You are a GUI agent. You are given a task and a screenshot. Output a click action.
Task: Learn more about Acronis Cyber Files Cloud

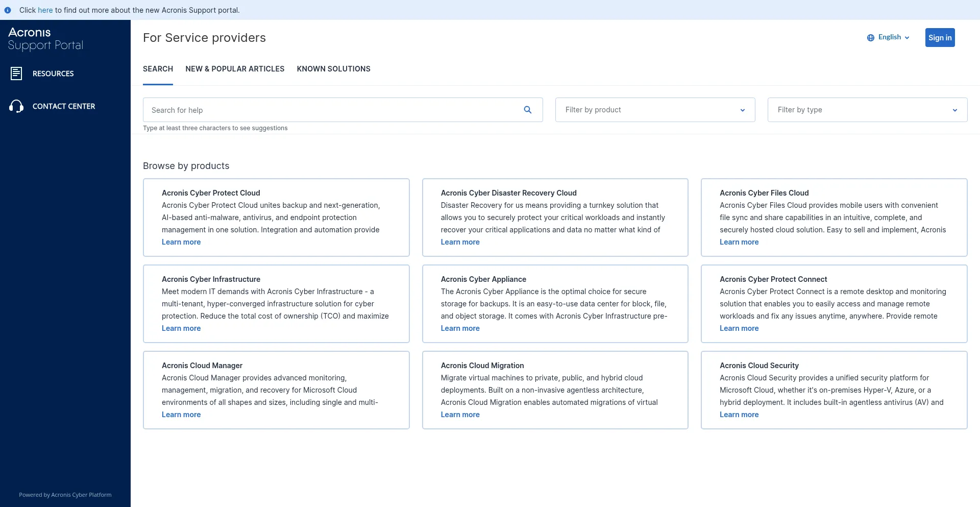click(x=739, y=242)
